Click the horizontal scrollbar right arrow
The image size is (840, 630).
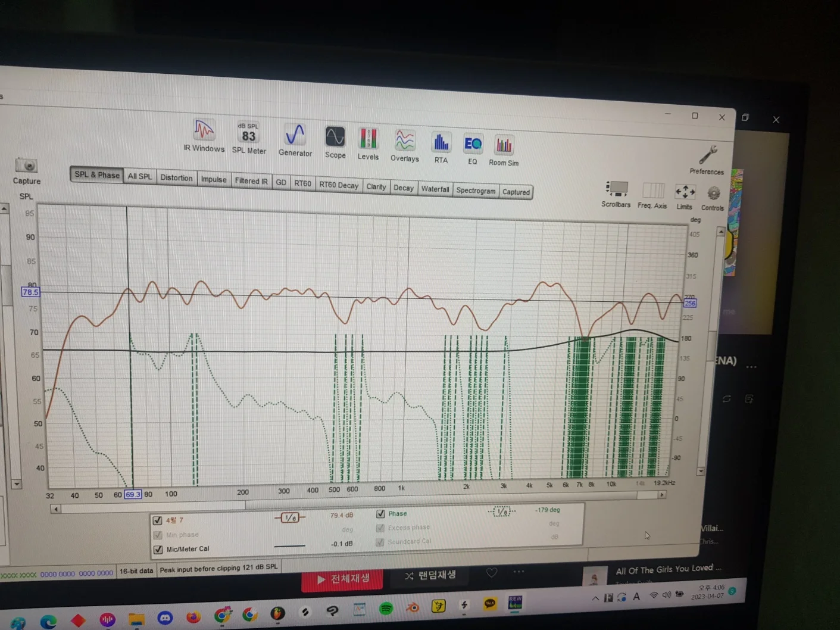[x=661, y=495]
